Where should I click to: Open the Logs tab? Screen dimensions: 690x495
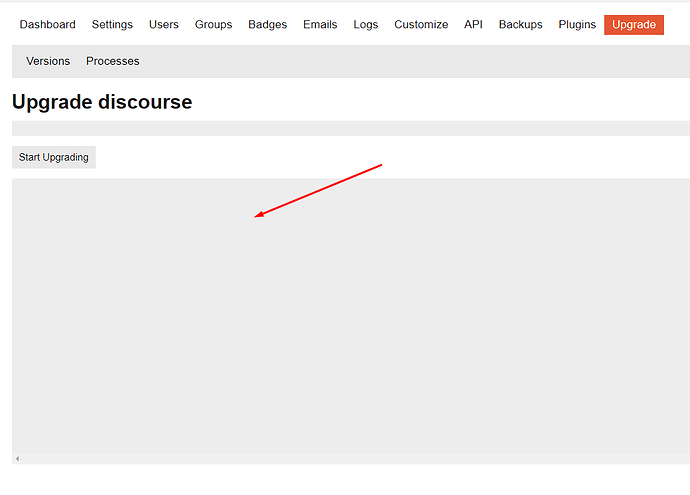click(x=366, y=25)
